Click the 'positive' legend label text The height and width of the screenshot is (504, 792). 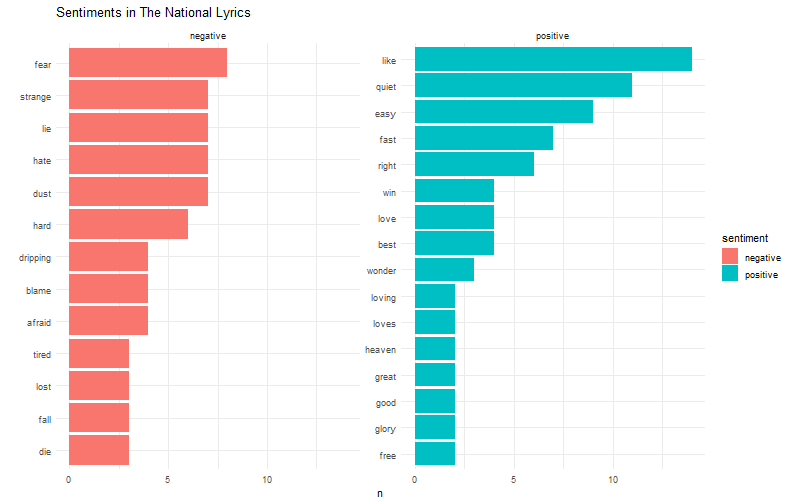pyautogui.click(x=761, y=275)
